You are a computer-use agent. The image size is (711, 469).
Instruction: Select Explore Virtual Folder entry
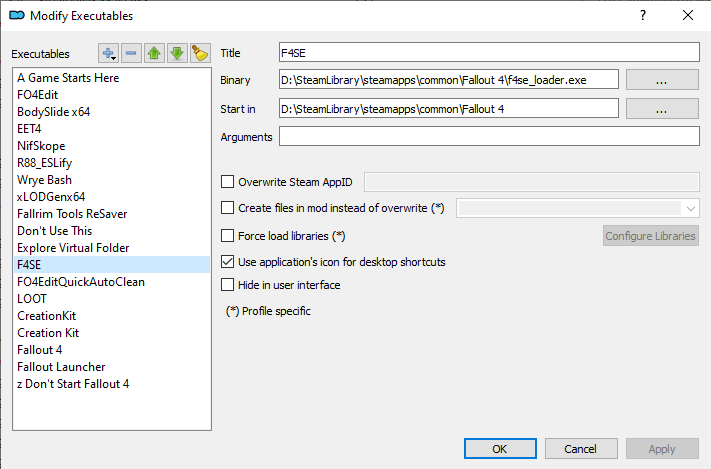pyautogui.click(x=112, y=248)
